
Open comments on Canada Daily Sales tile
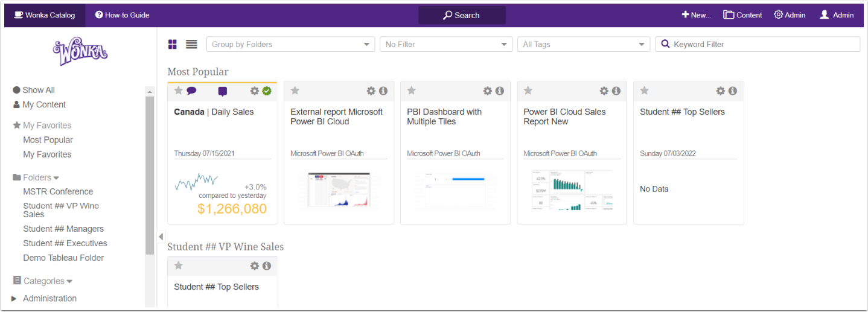(x=191, y=91)
